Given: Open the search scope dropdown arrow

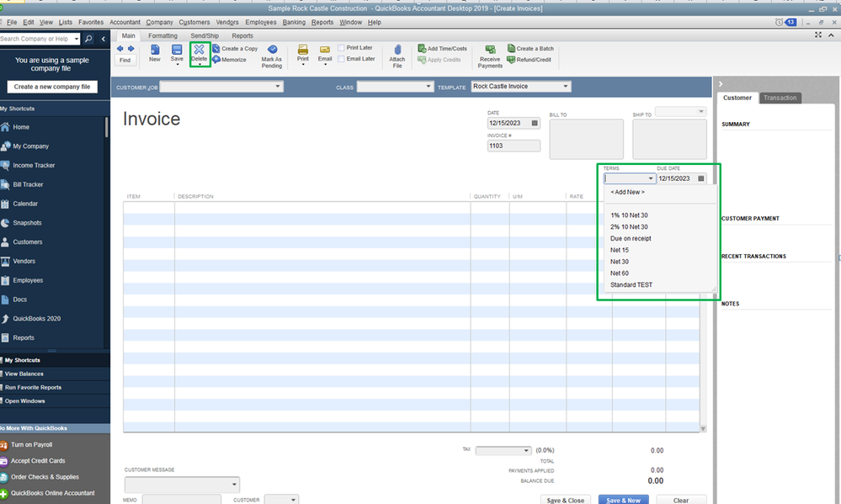Looking at the screenshot, I should [77, 39].
